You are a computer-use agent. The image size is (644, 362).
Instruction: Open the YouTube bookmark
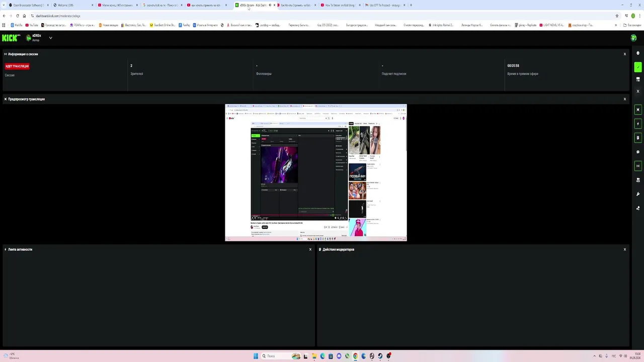[32, 25]
